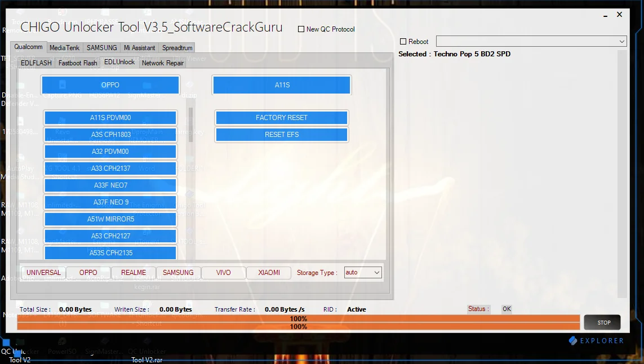644x364 pixels.
Task: Choose model A11S PDVM00
Action: (110, 118)
